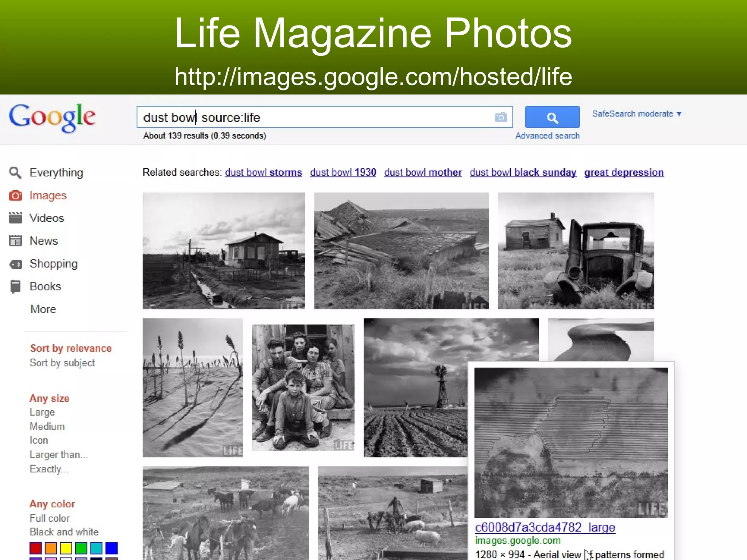Click the About 139 results text
This screenshot has height=560, width=747.
pyautogui.click(x=205, y=136)
